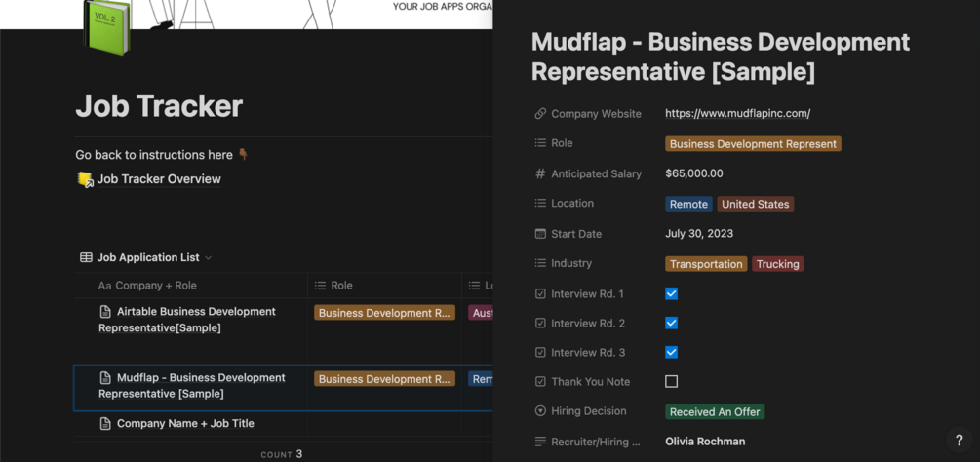Click the table icon beside Job Application List
Image resolution: width=980 pixels, height=462 pixels.
tap(86, 257)
